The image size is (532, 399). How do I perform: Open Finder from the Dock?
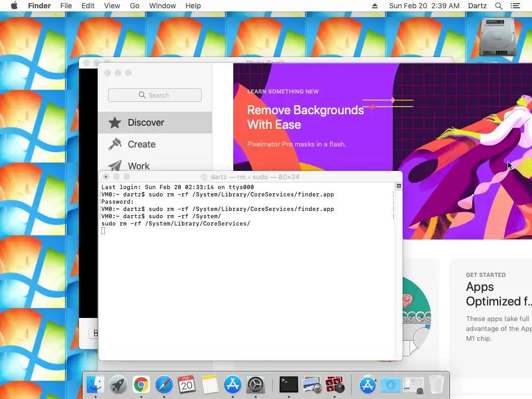click(x=96, y=384)
